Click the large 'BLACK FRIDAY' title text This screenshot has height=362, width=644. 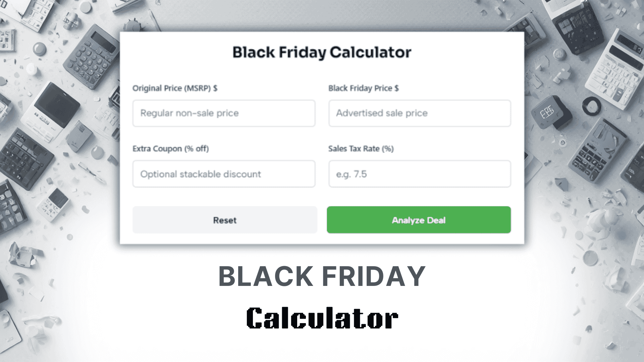[322, 276]
